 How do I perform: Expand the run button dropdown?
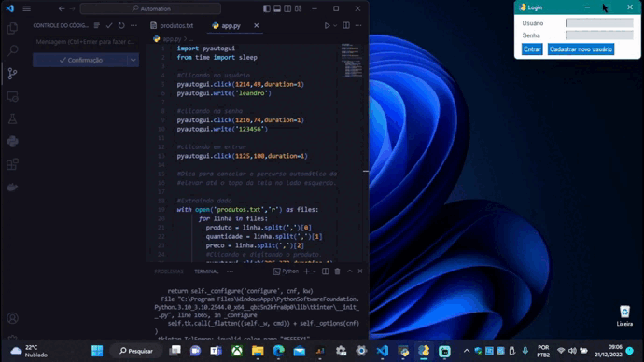point(335,25)
